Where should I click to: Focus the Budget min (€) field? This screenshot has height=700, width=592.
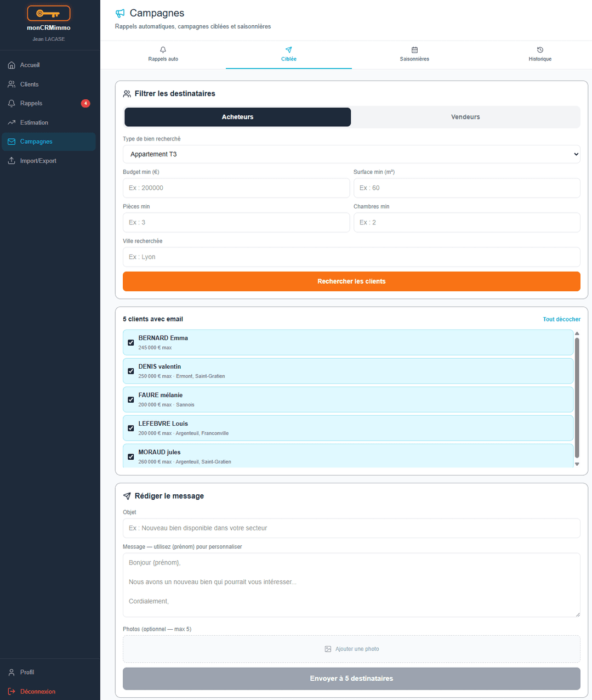click(x=236, y=188)
